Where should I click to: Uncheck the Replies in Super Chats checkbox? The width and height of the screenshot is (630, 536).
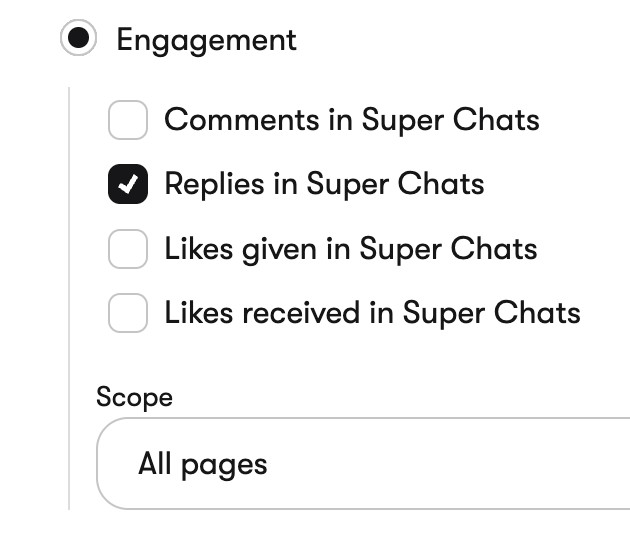pos(128,184)
